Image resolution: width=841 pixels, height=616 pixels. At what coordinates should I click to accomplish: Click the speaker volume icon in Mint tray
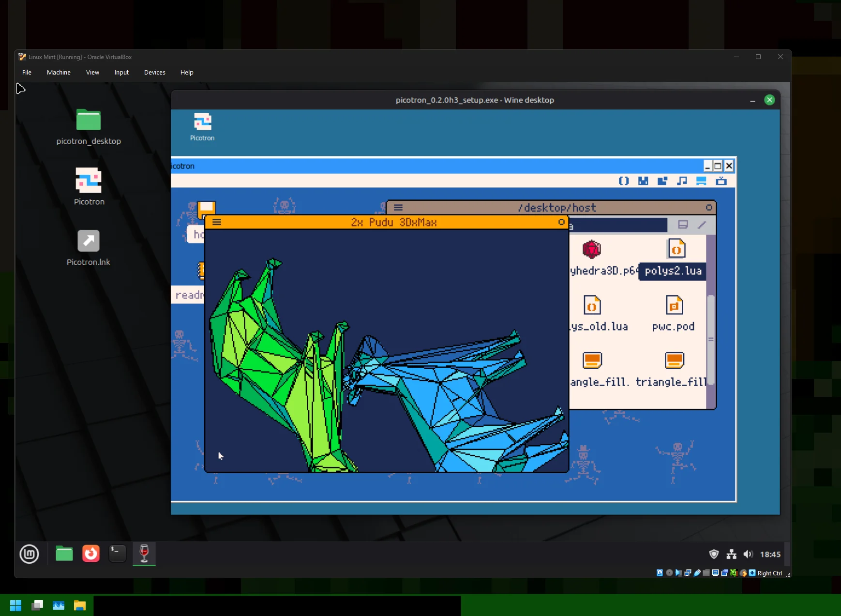pos(748,554)
